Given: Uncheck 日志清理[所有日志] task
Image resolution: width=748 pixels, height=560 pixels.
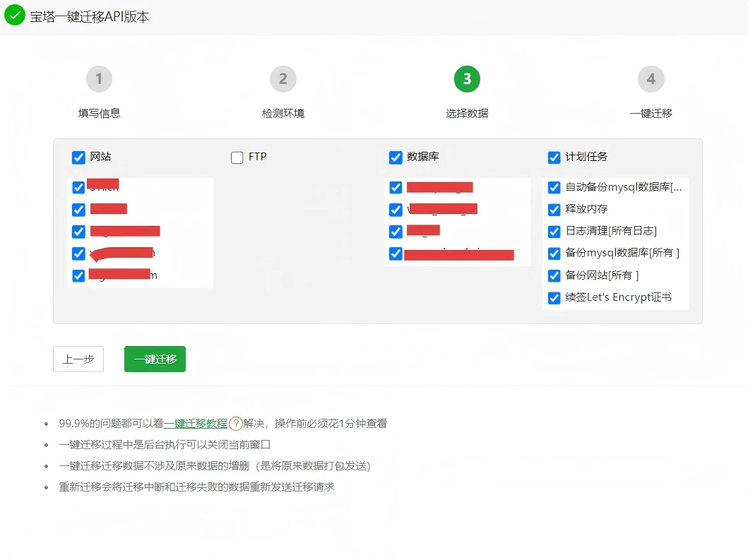Looking at the screenshot, I should click(x=554, y=232).
